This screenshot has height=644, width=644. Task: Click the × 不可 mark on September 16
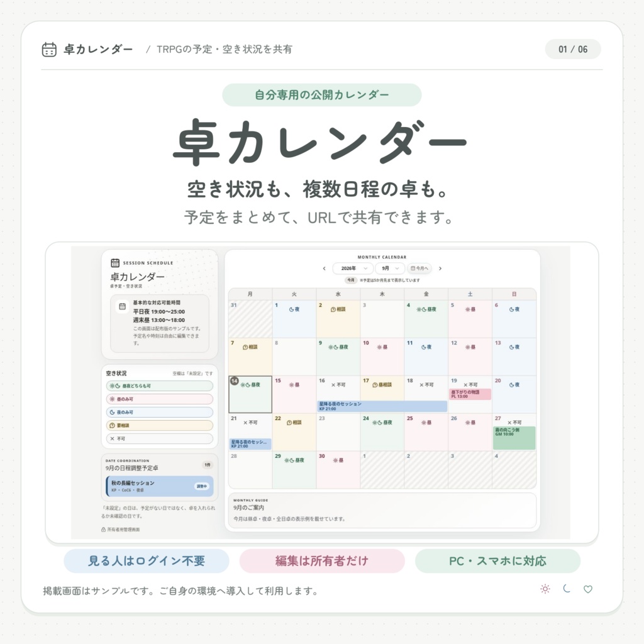tap(338, 385)
